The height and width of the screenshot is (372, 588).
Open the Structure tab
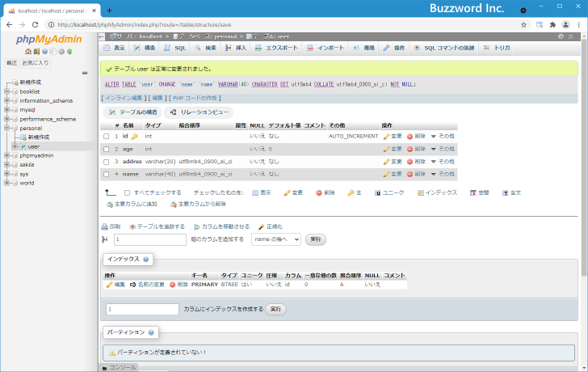pos(145,48)
